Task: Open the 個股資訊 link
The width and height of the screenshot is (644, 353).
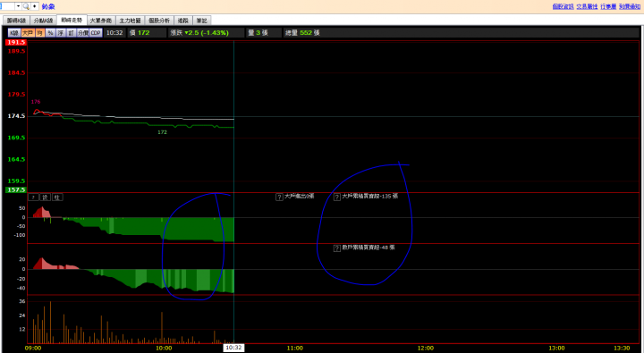Action: point(563,6)
